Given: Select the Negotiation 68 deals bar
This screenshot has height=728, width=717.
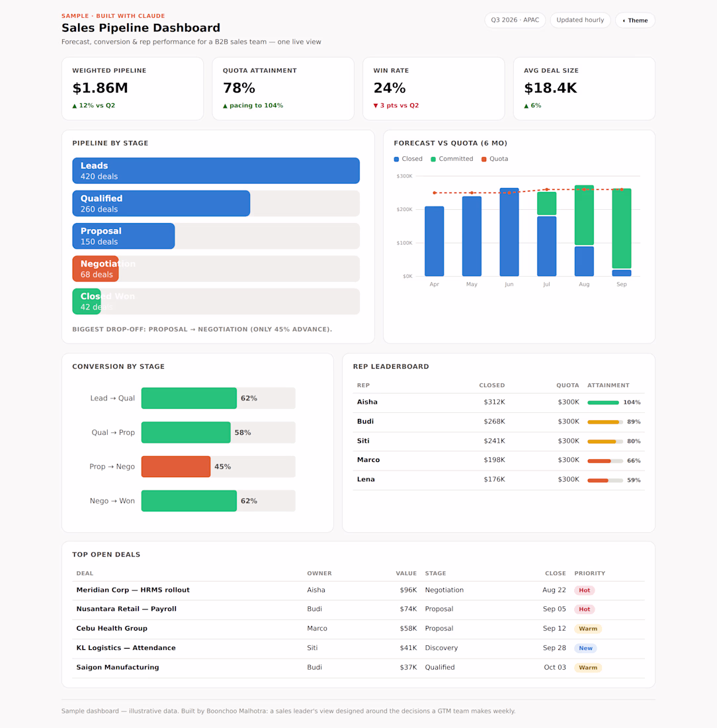Looking at the screenshot, I should coord(96,269).
